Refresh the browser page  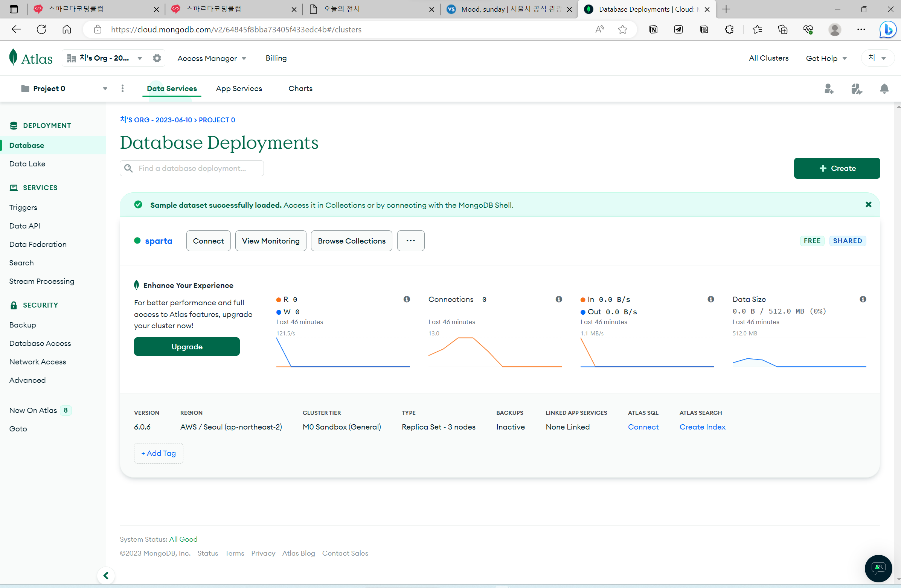[42, 29]
